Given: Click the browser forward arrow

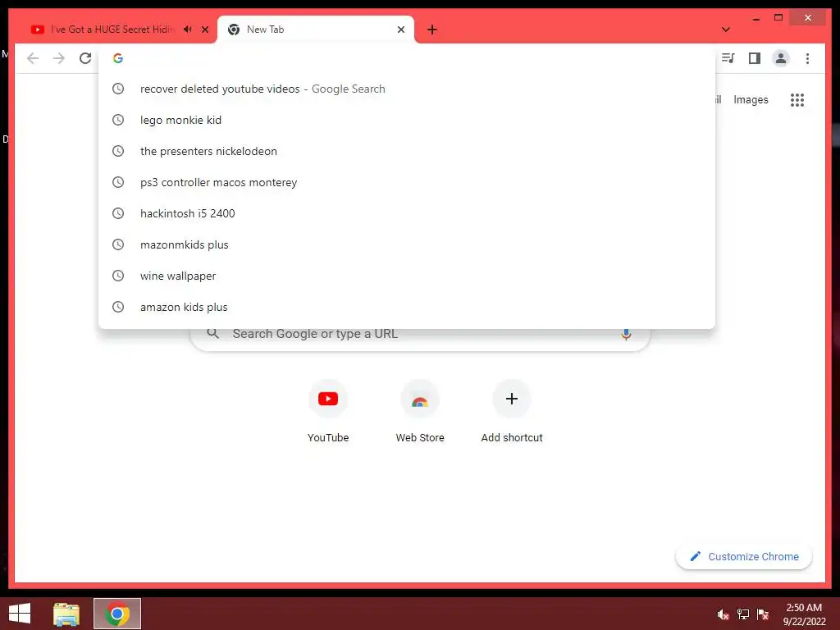Looking at the screenshot, I should 59,58.
